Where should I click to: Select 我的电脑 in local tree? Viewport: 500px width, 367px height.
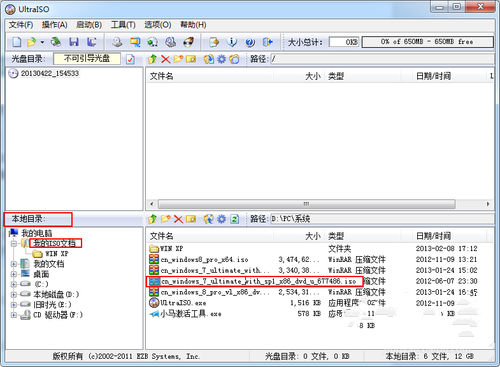point(37,233)
